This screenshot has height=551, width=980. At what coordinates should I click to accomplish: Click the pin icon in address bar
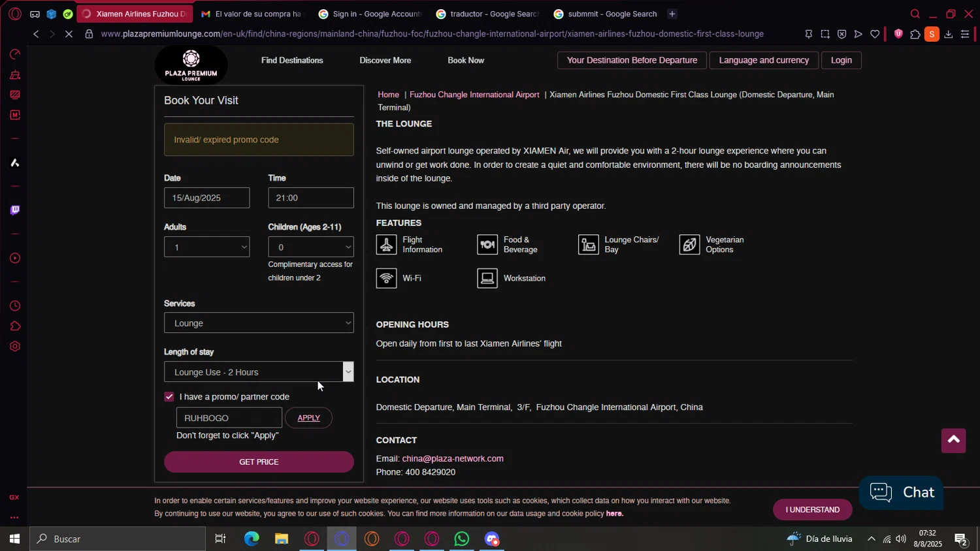click(808, 34)
